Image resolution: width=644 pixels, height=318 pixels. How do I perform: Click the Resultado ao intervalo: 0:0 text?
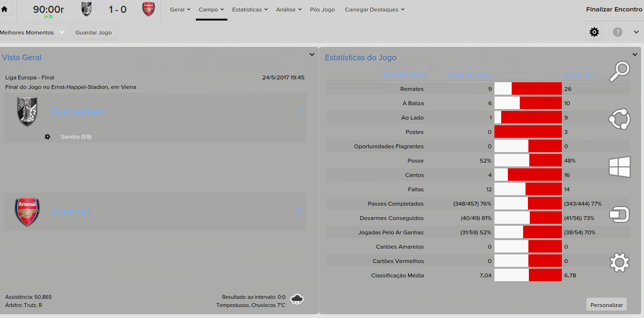point(254,297)
